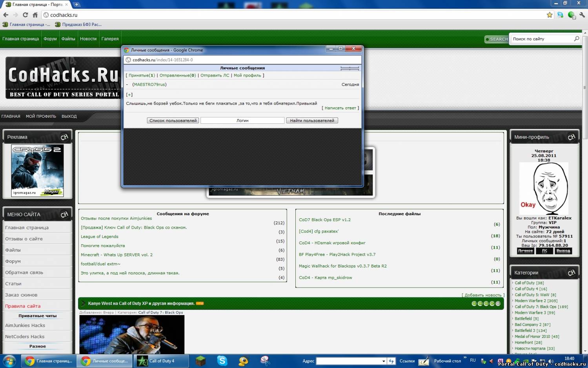Open the browser home page icon
Screen dimensions: 588x368
coord(35,15)
